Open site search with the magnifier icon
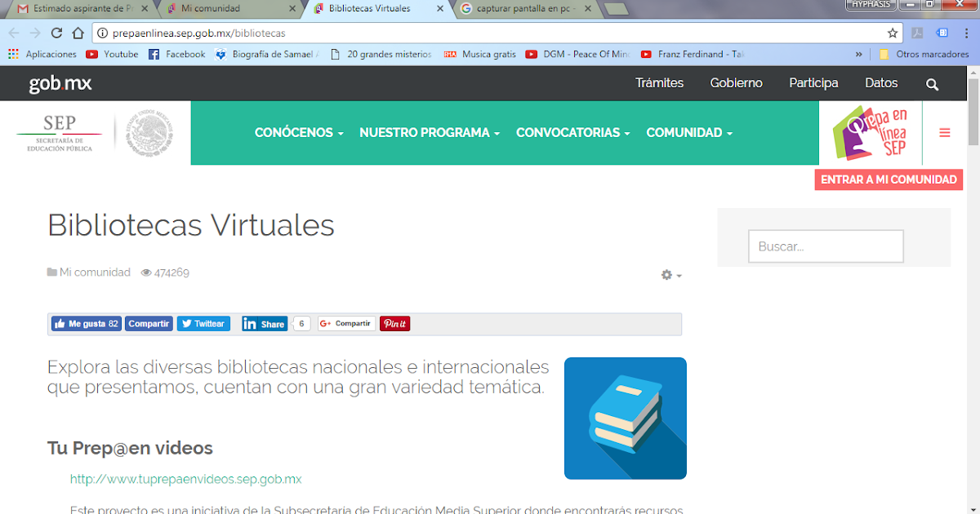 tap(932, 83)
